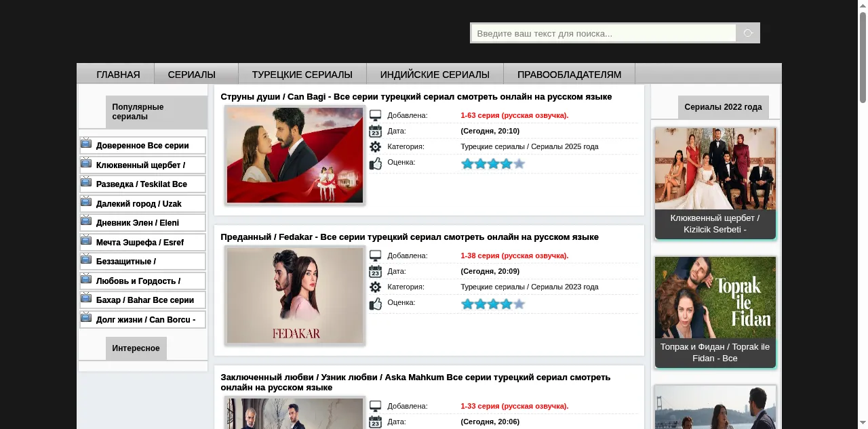This screenshot has width=868, height=429.
Task: Click calendar icon in Заключенный любви card
Action: pos(375,422)
